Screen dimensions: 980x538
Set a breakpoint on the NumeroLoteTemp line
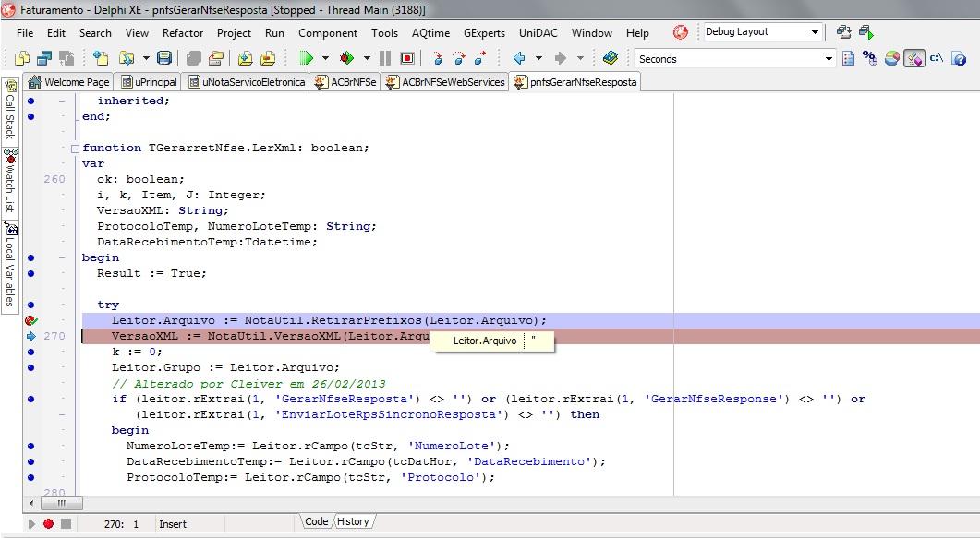click(30, 447)
